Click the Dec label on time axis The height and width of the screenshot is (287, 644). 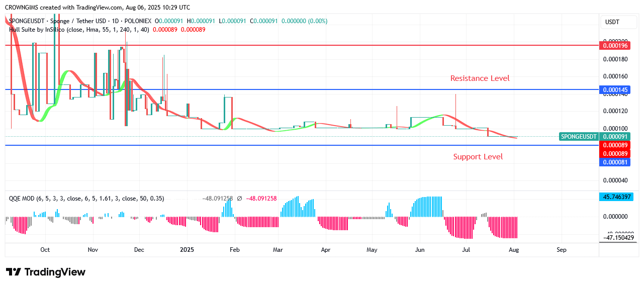pos(139,249)
